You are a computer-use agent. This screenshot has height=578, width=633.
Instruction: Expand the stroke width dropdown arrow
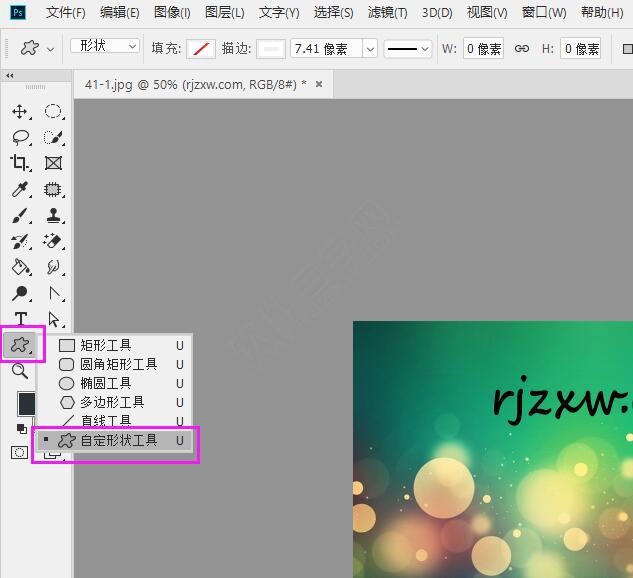pyautogui.click(x=370, y=48)
